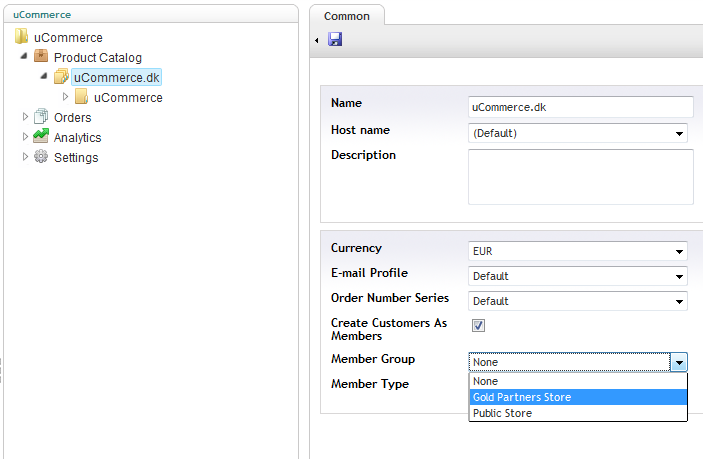Expand the Settings tree node

point(26,156)
